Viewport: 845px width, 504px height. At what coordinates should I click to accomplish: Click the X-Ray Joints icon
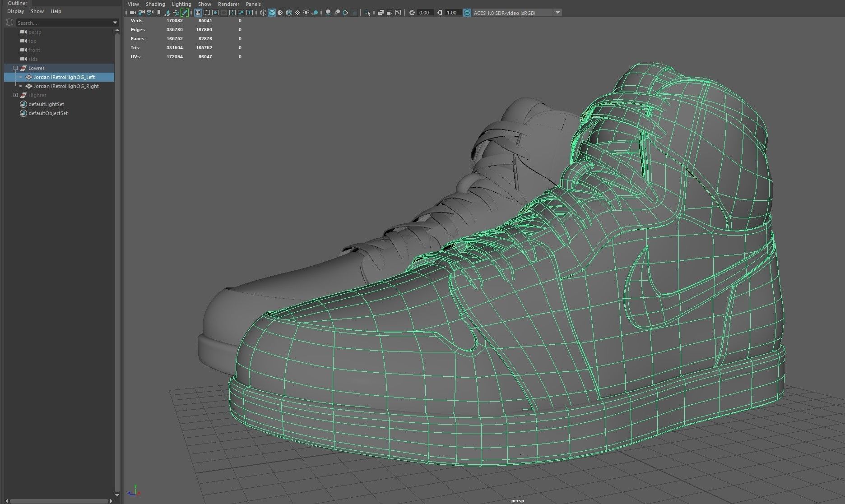point(398,13)
